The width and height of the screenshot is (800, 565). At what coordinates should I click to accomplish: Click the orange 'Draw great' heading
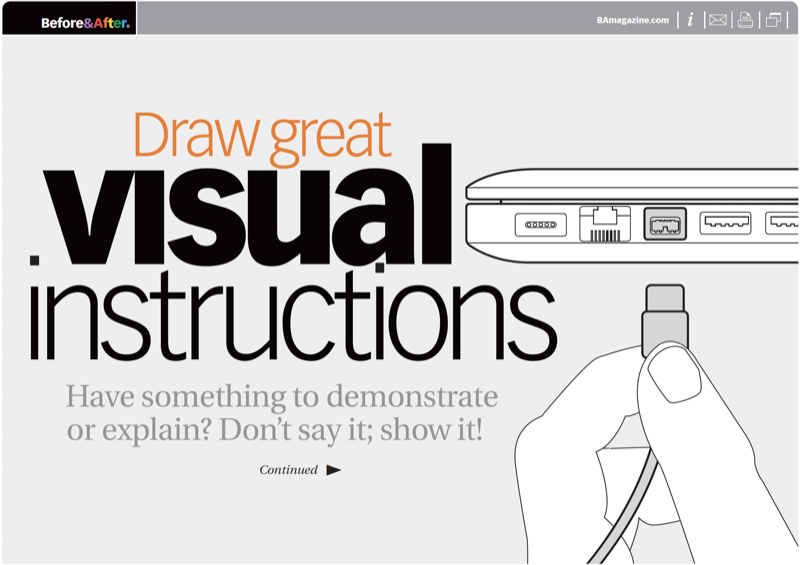tap(261, 137)
